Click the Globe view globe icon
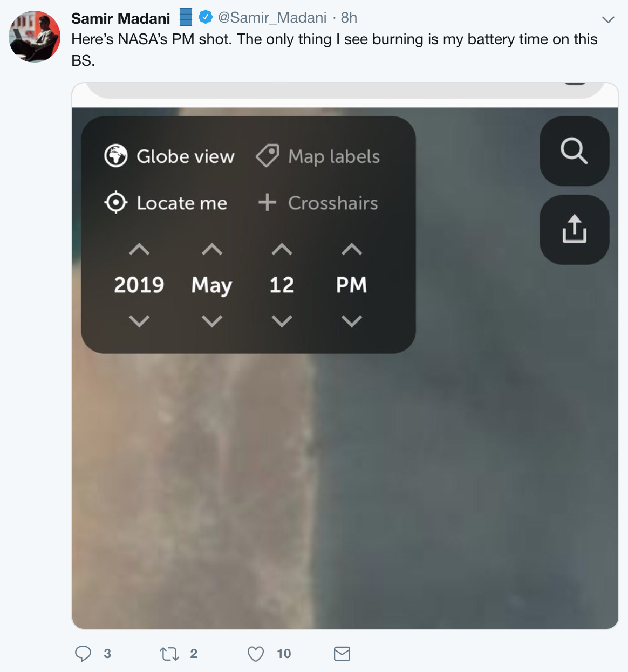Viewport: 628px width, 672px height. click(x=116, y=156)
